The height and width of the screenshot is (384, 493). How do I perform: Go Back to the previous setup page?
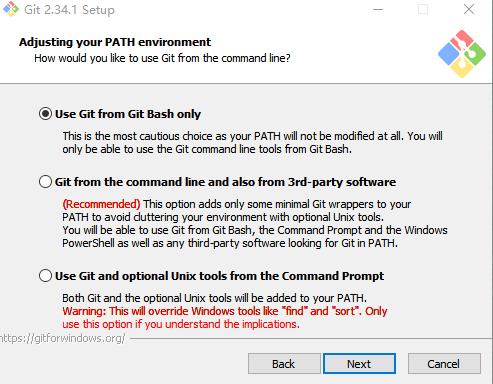[x=284, y=364]
